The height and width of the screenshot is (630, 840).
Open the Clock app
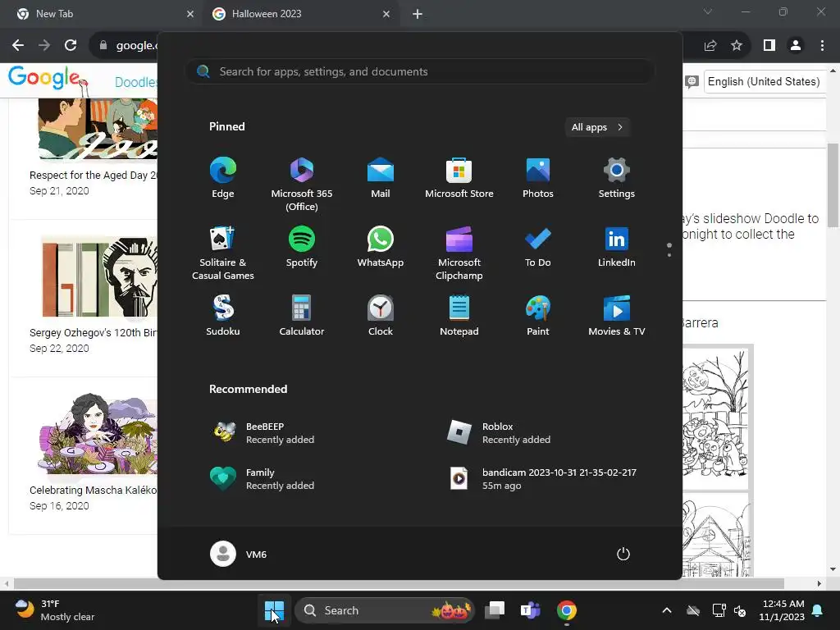381,316
